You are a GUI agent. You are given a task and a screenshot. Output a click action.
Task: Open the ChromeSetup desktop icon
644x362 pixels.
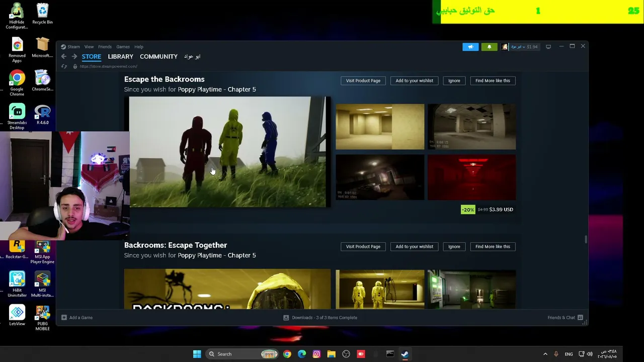pyautogui.click(x=43, y=80)
